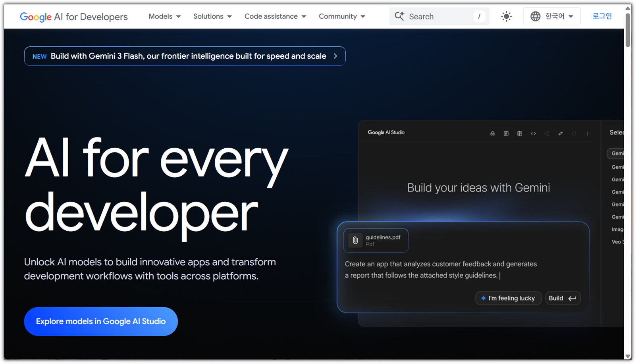Image resolution: width=636 pixels, height=364 pixels.
Task: Click the 로그인 sign-in link
Action: tap(602, 16)
